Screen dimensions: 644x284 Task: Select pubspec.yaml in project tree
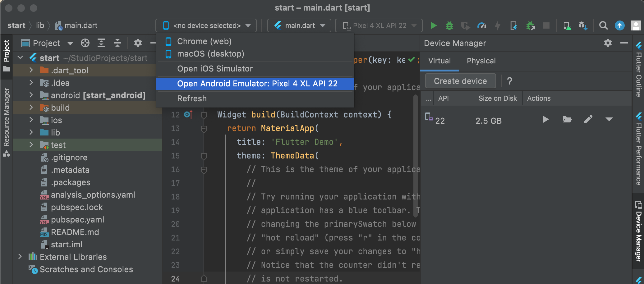pyautogui.click(x=72, y=220)
